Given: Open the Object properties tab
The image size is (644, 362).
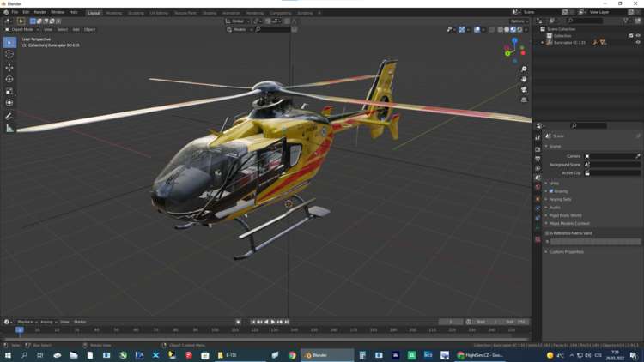Looking at the screenshot, I should (538, 199).
